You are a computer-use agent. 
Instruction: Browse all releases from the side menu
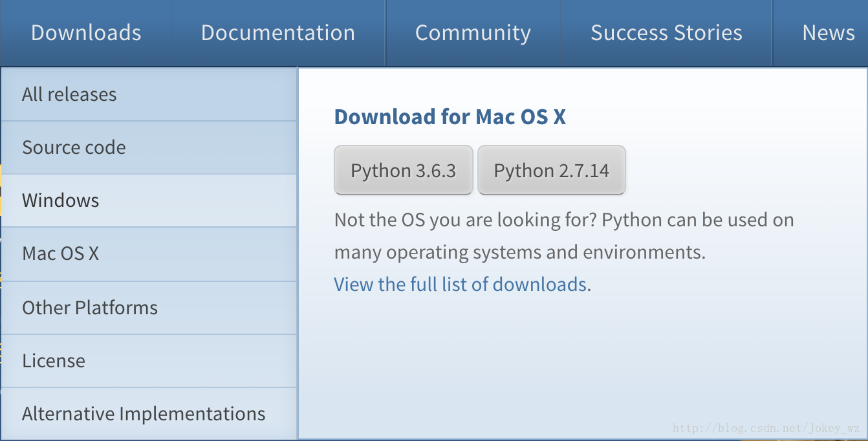69,94
